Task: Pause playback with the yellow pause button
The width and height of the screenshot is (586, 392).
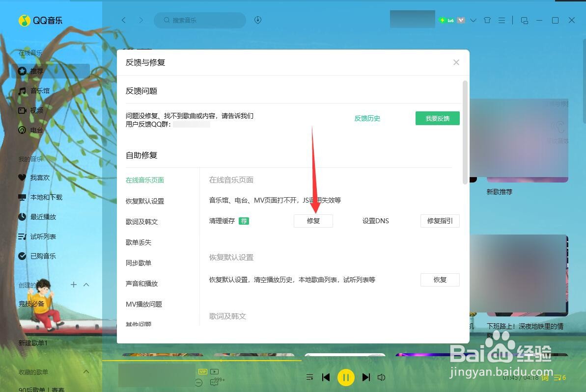Action: [346, 377]
